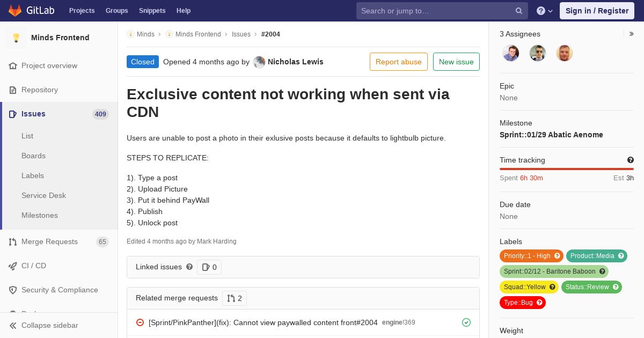Click Report abuse button

(399, 62)
